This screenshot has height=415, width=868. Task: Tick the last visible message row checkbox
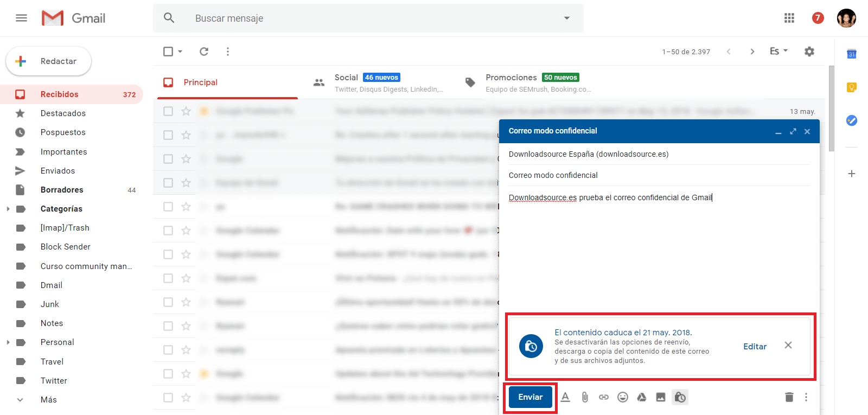click(x=168, y=398)
